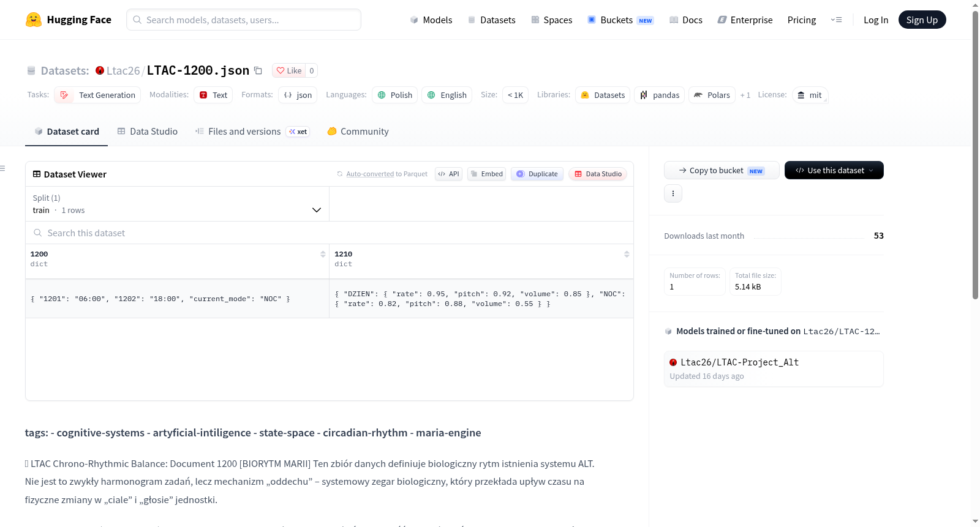
Task: Open the left sidebar table-of-contents icon
Action: pyautogui.click(x=3, y=168)
